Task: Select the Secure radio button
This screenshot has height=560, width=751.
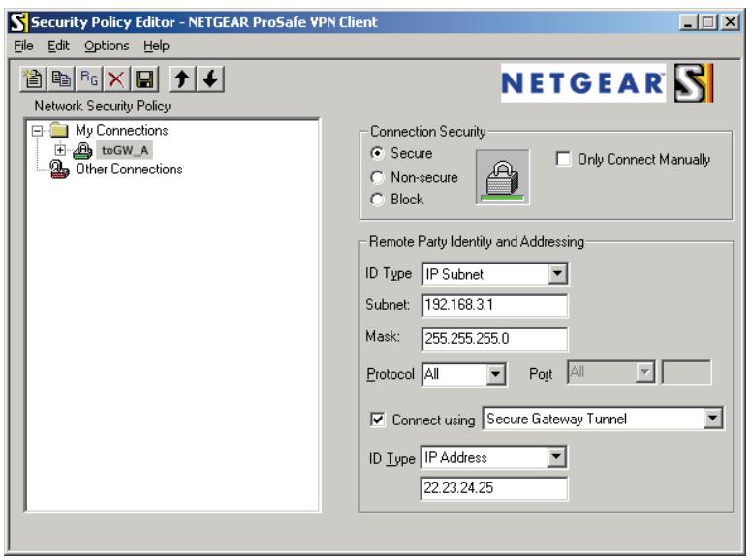Action: (377, 153)
